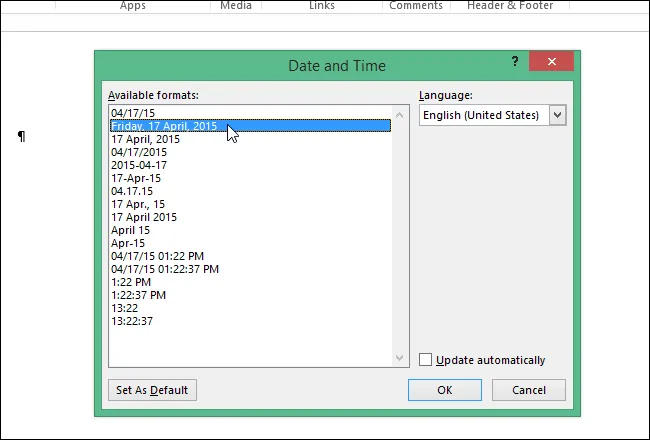
Task: Open the Language dropdown arrow
Action: pos(558,115)
